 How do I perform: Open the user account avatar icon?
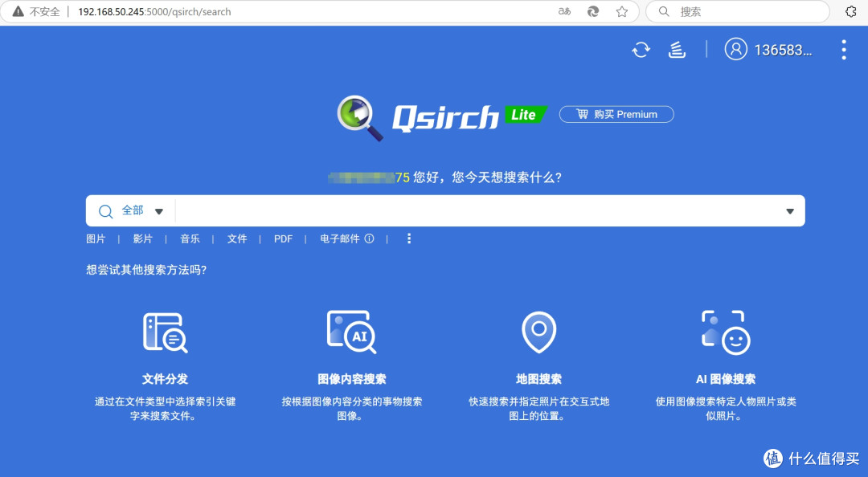click(x=735, y=49)
